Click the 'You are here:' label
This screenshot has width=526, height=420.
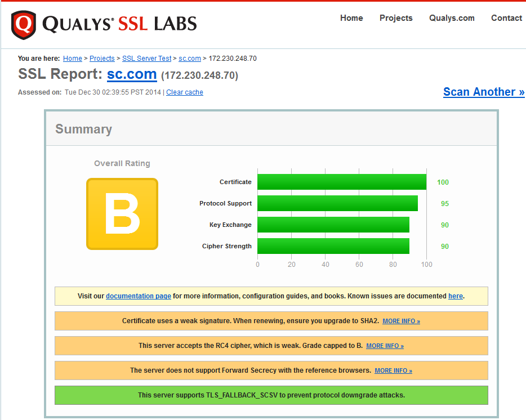click(39, 59)
